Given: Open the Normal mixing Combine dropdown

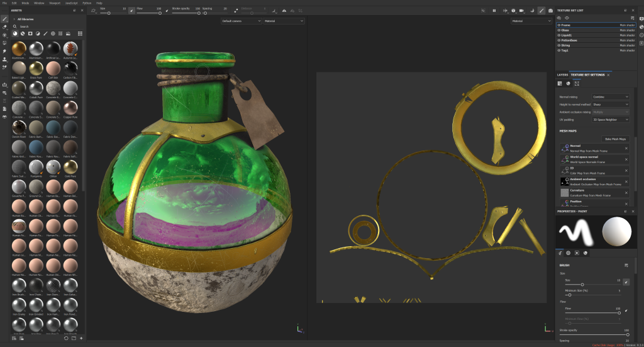Looking at the screenshot, I should (609, 96).
